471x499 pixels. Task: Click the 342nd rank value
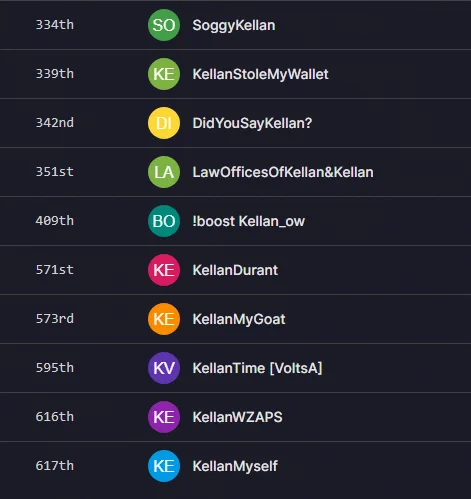click(55, 123)
